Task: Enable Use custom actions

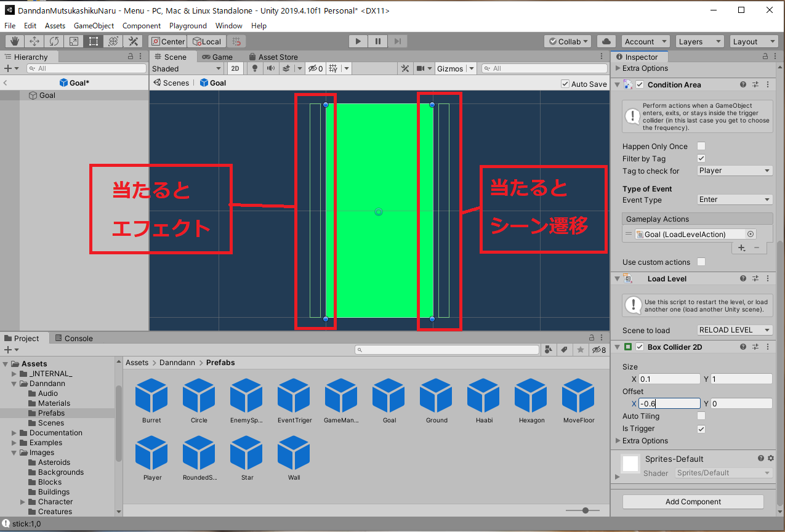Action: point(701,262)
